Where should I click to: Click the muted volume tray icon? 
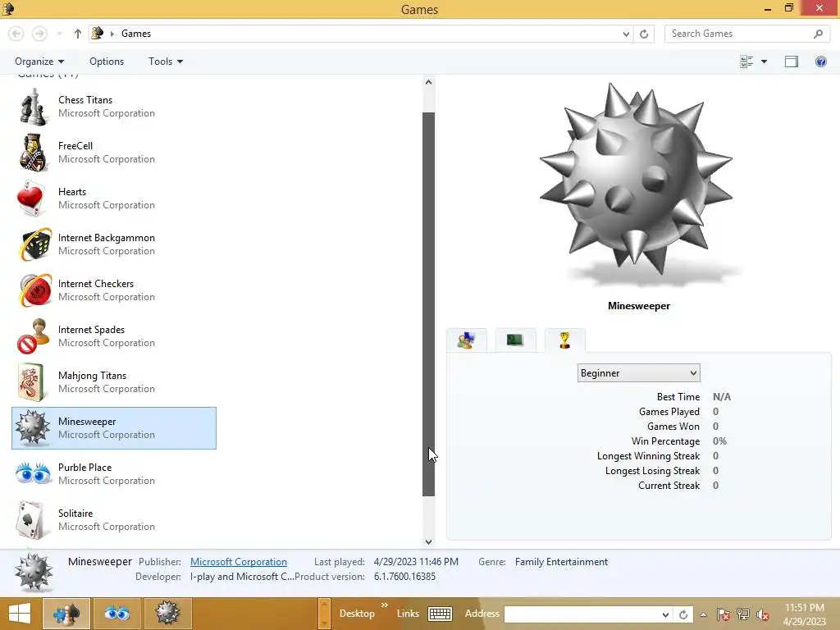[763, 614]
